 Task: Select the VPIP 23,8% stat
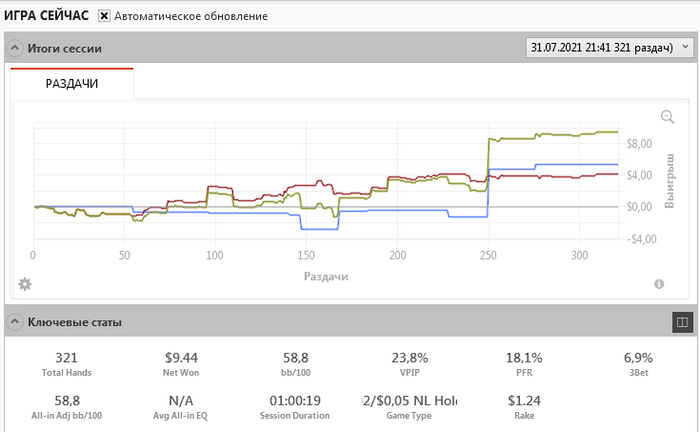(x=409, y=363)
